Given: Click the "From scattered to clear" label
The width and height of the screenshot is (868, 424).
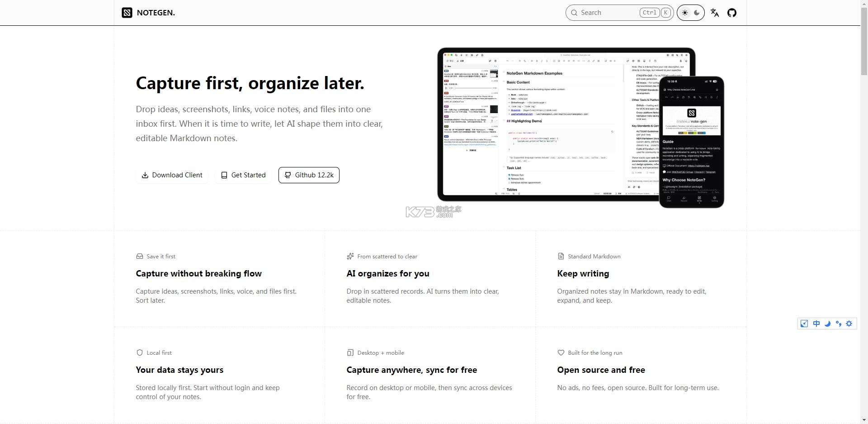Looking at the screenshot, I should pyautogui.click(x=387, y=257).
